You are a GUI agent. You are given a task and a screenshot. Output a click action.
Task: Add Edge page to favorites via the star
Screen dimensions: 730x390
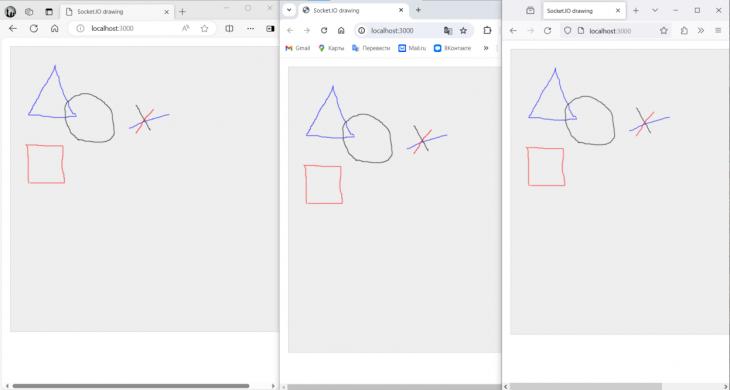(204, 28)
